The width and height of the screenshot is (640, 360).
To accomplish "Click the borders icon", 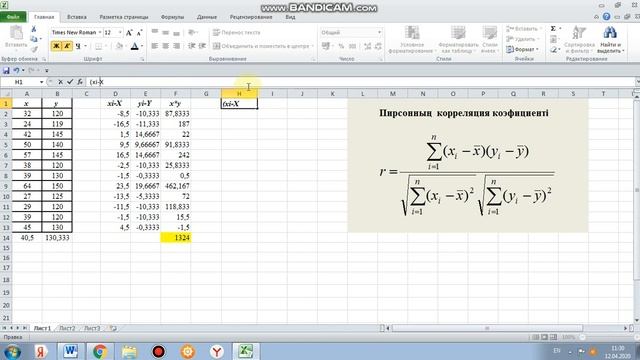I will coord(98,46).
